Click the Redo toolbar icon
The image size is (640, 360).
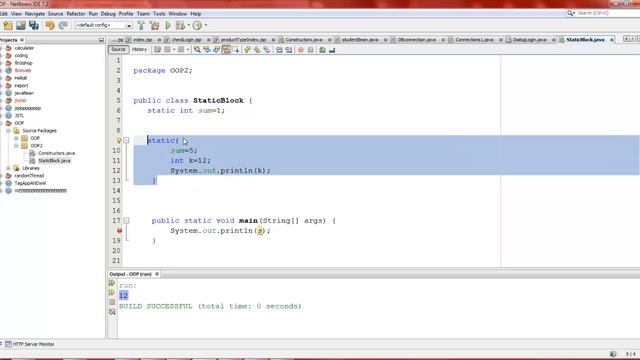[x=63, y=25]
